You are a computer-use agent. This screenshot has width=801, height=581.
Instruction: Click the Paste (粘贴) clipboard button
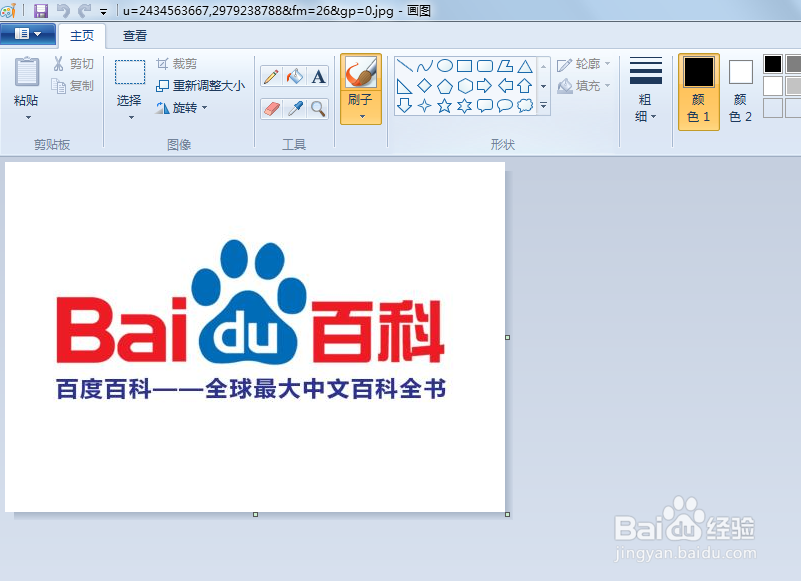click(x=27, y=82)
